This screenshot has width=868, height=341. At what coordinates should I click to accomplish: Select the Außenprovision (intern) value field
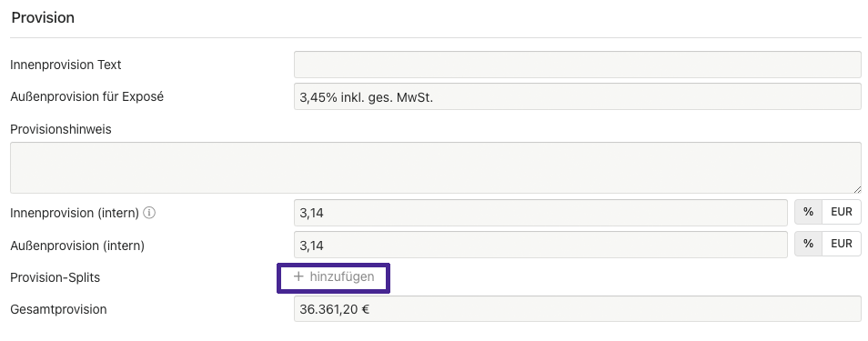(x=540, y=245)
